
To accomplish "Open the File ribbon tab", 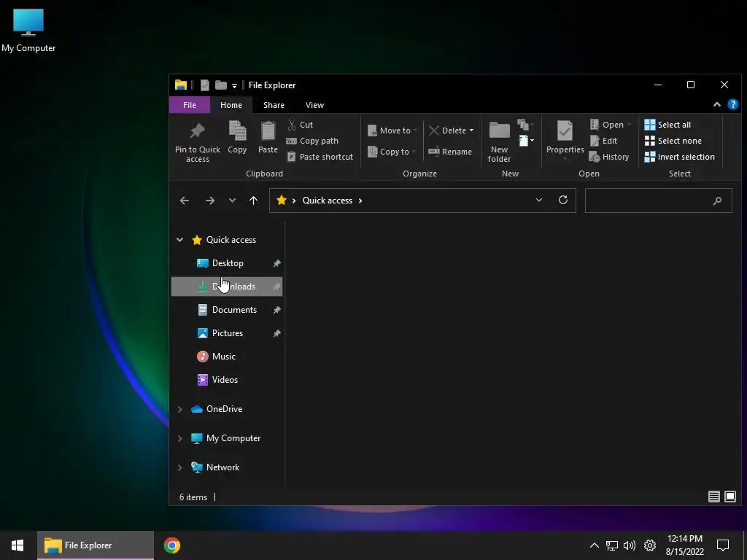I will [x=190, y=105].
